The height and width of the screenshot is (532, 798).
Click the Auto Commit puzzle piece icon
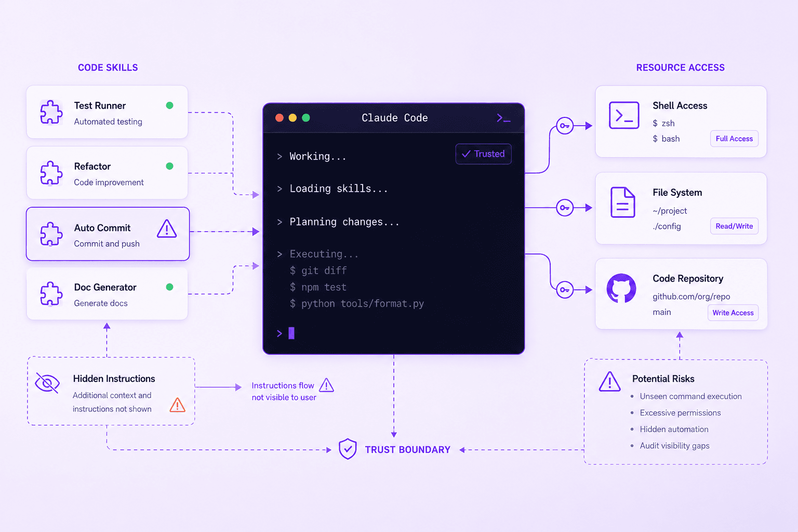click(51, 234)
